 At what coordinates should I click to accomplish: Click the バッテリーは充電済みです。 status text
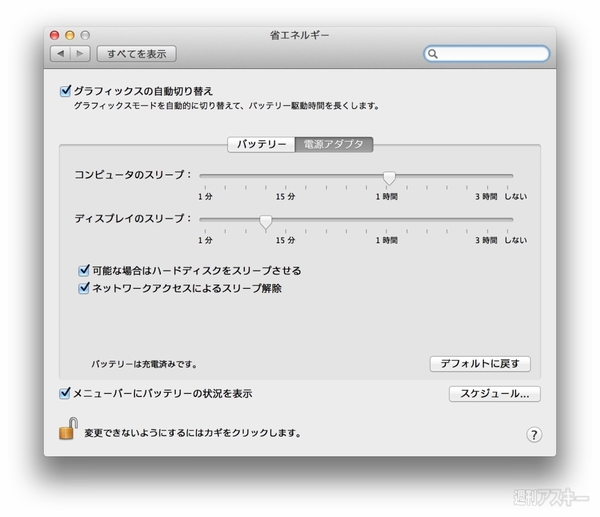click(x=144, y=364)
